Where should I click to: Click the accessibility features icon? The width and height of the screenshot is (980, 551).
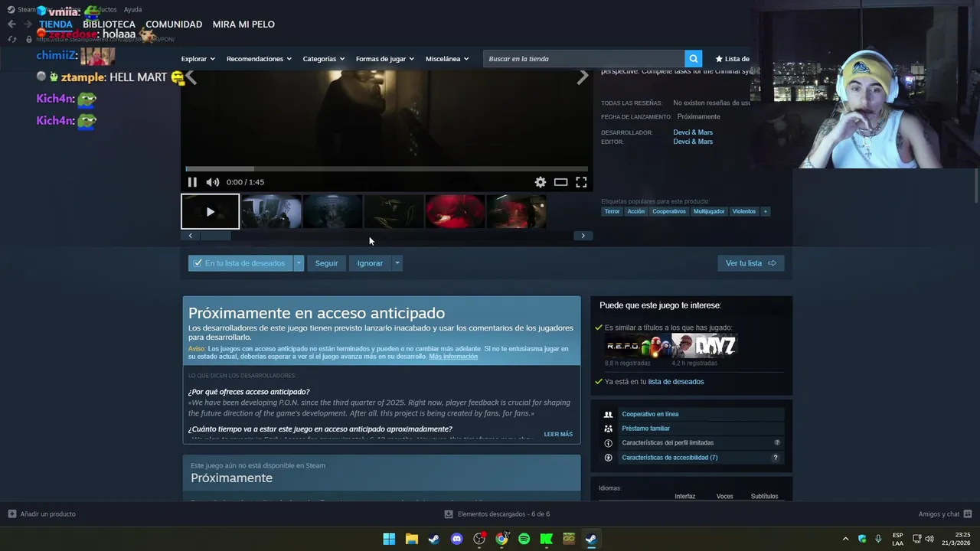pos(609,458)
